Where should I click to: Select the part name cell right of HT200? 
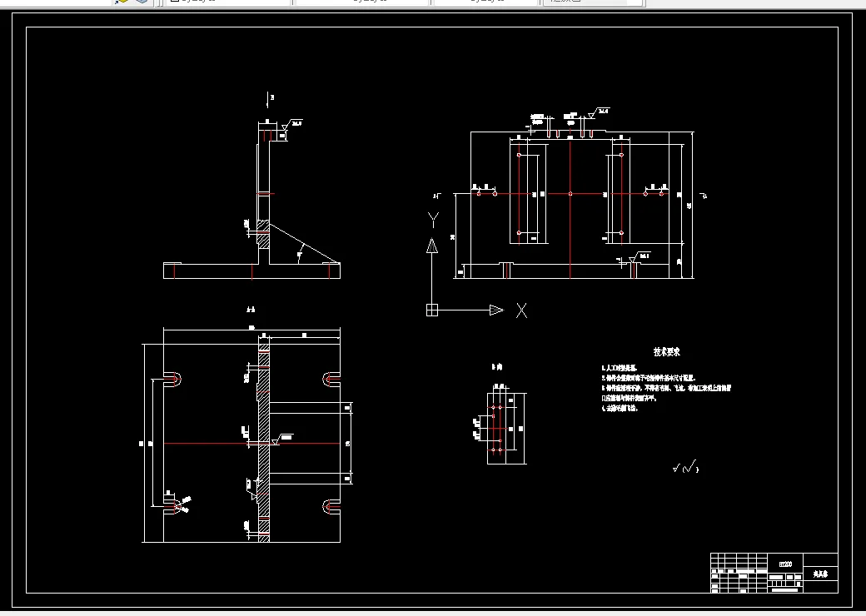coord(820,574)
